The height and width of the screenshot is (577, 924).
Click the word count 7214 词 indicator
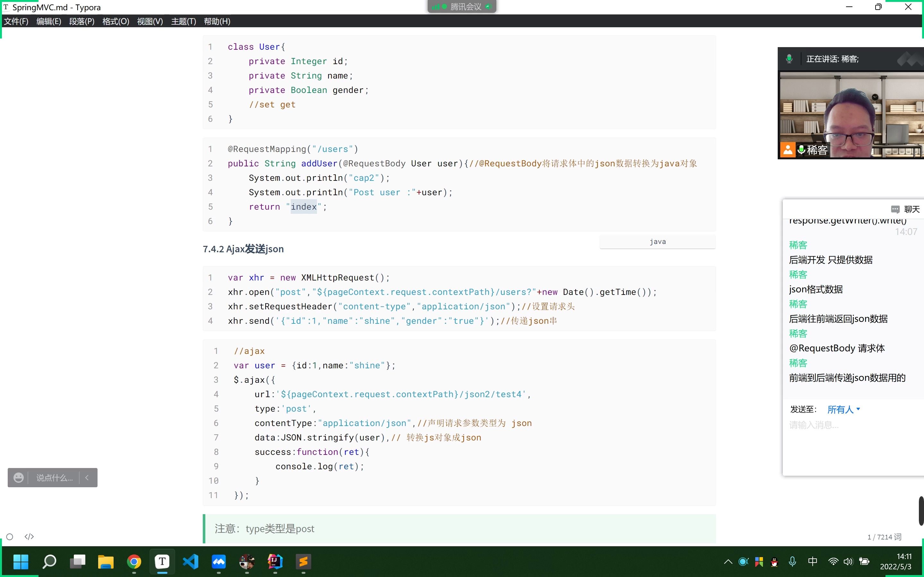884,537
